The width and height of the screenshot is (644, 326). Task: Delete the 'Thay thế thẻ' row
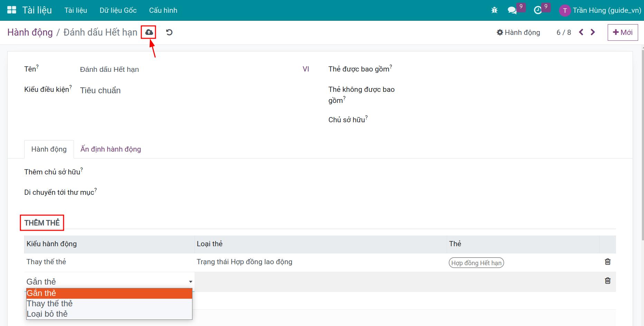(608, 261)
